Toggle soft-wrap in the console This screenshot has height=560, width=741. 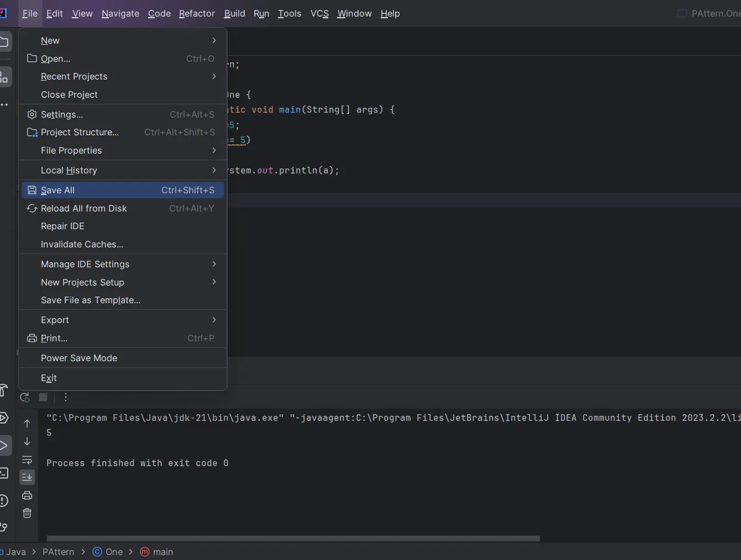pos(27,460)
